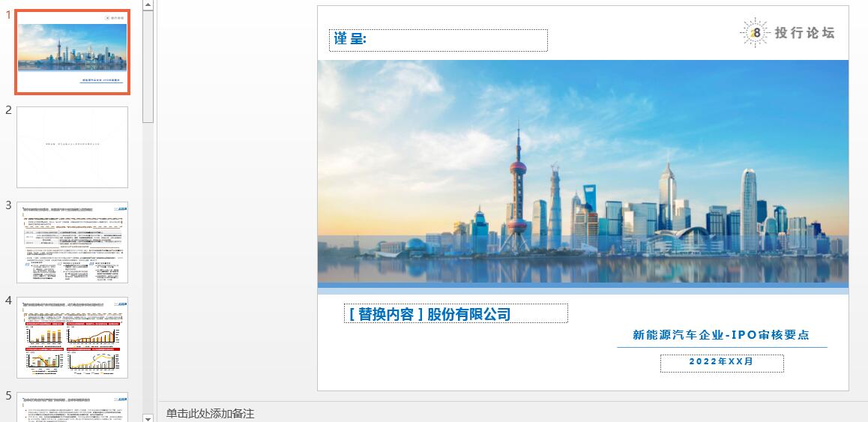
Task: Select the partially visible slide 5 thumbnail
Action: point(72,406)
